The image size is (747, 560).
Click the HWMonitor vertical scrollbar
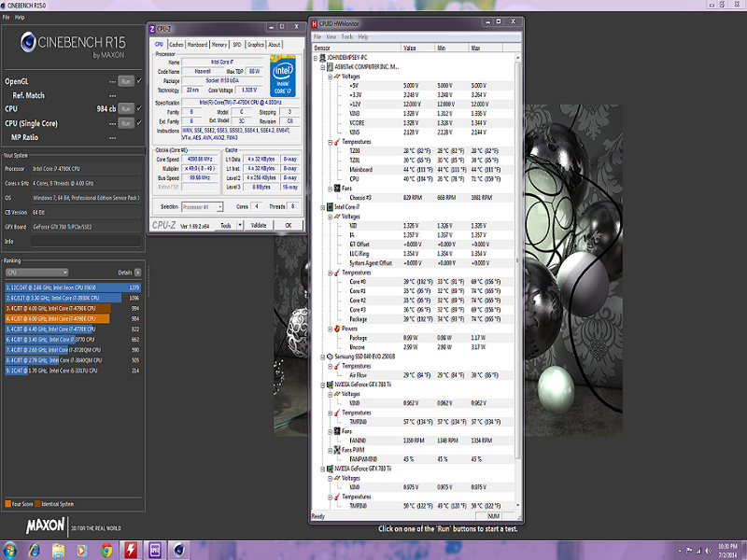coord(517,281)
